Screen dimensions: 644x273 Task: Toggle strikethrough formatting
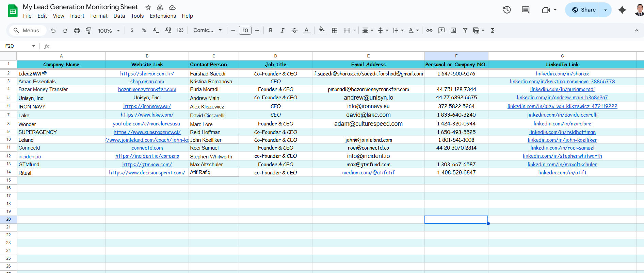294,31
